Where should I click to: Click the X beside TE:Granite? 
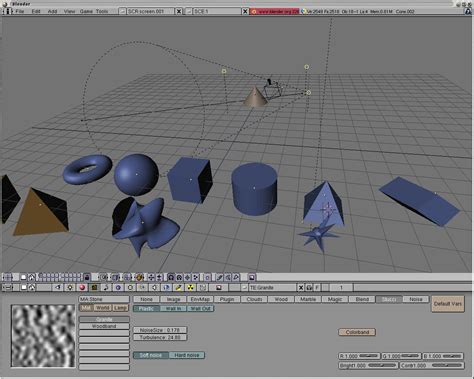click(x=301, y=287)
